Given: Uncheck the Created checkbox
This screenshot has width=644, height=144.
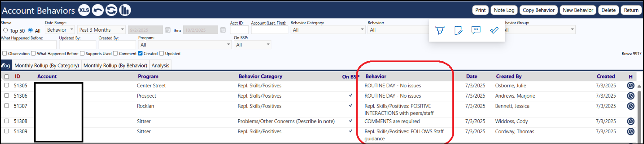Looking at the screenshot, I should click(x=140, y=53).
